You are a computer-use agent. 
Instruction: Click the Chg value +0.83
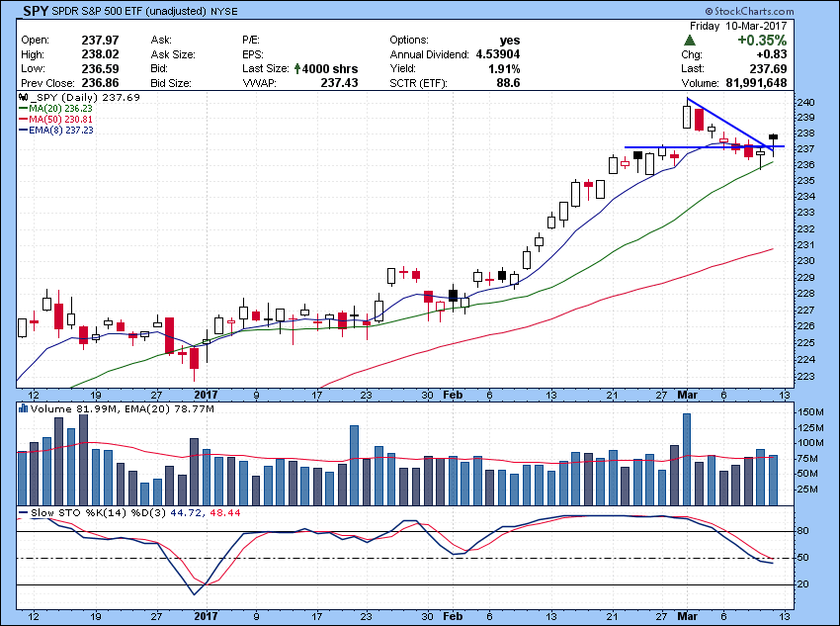(772, 54)
